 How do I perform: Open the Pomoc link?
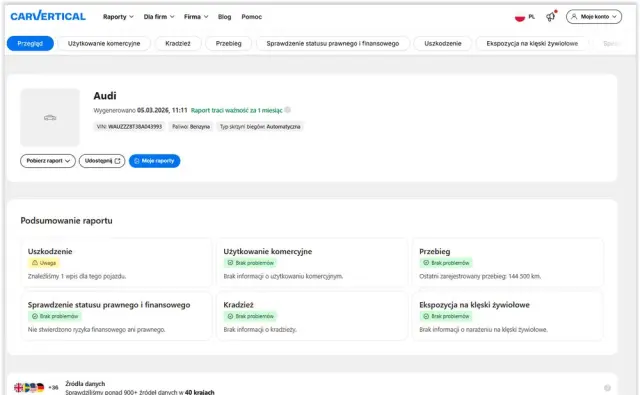point(251,17)
